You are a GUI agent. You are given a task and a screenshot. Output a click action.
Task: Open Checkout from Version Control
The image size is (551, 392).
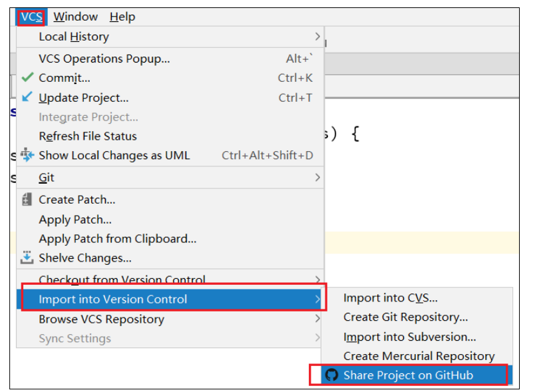[x=170, y=280]
